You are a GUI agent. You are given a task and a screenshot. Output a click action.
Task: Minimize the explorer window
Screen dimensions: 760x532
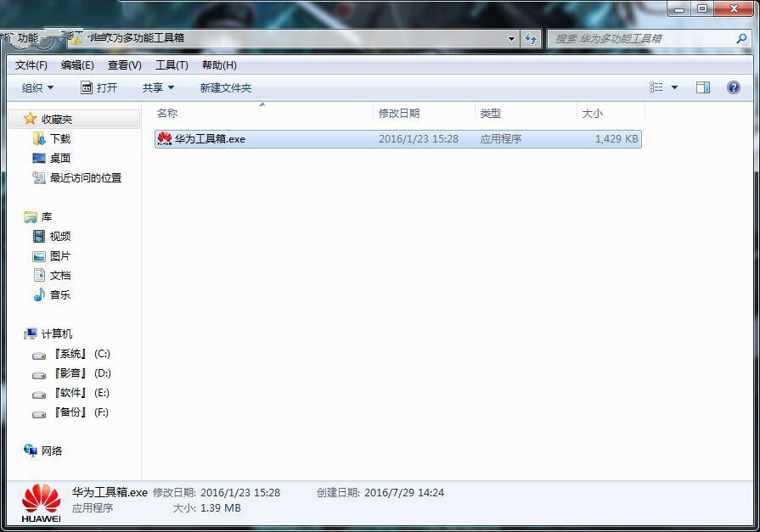point(678,8)
